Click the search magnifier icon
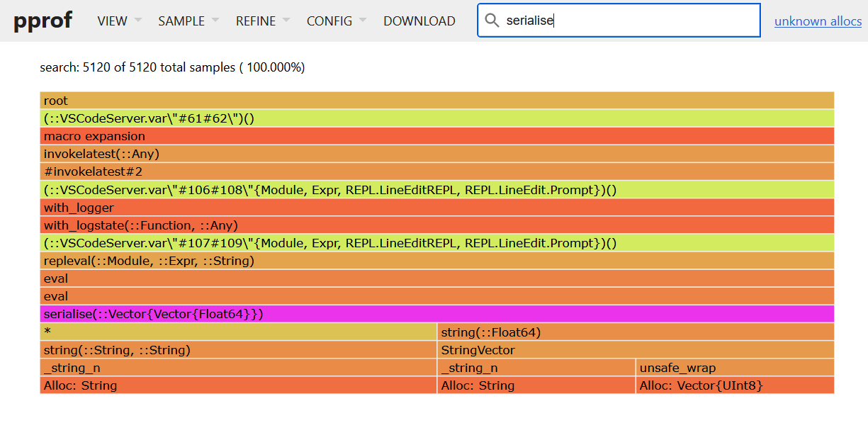 492,21
